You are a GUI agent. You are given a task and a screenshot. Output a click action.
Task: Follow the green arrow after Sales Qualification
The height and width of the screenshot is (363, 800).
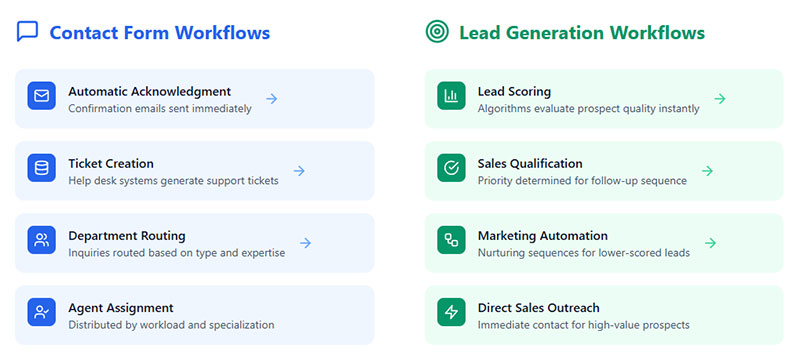tap(707, 171)
